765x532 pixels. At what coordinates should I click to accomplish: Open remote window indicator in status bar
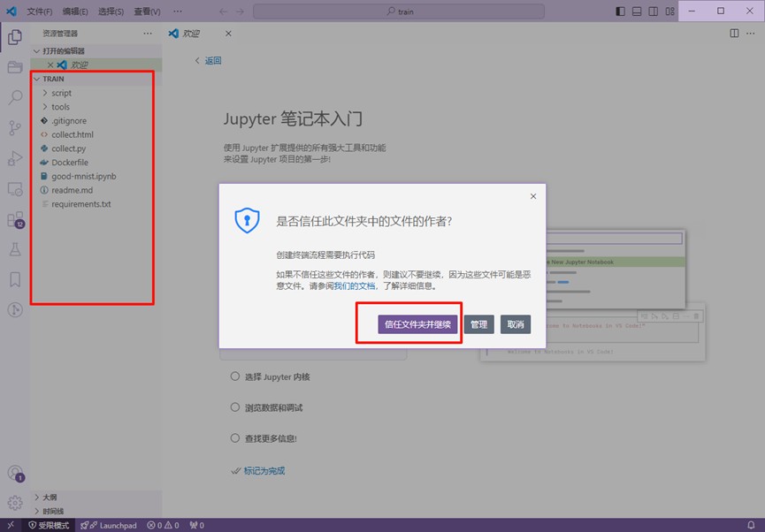click(11, 525)
